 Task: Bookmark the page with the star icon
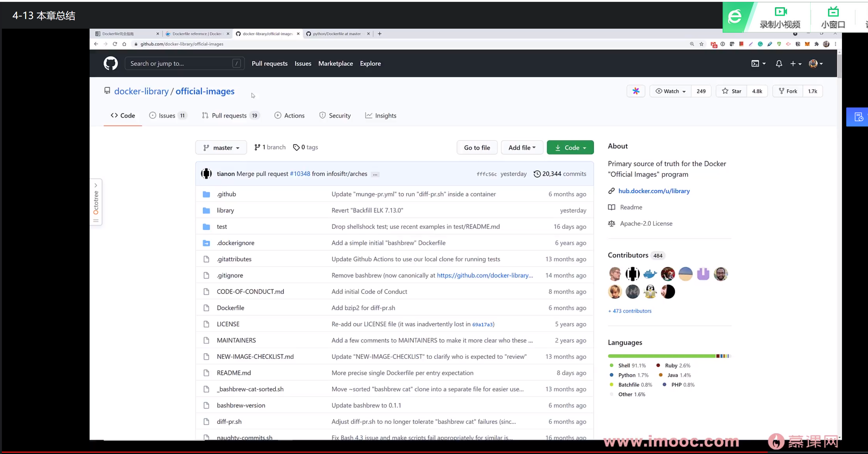point(701,44)
